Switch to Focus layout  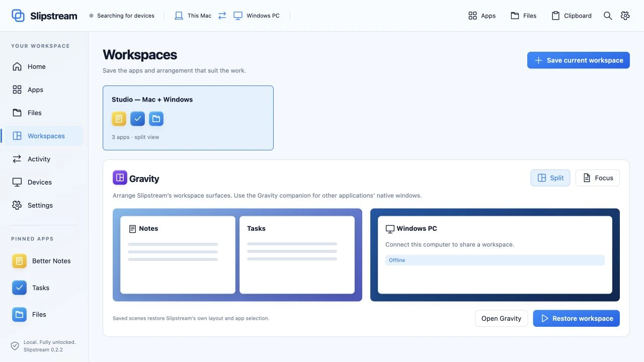pyautogui.click(x=598, y=178)
